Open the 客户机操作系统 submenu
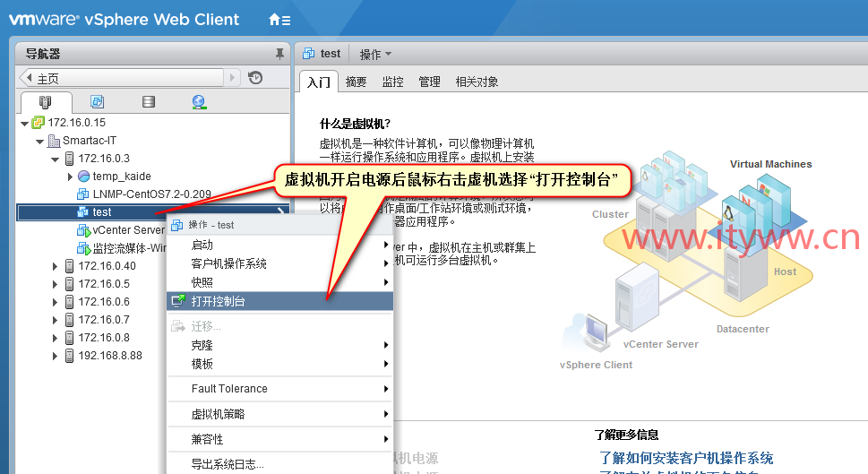This screenshot has width=868, height=474. click(280, 263)
